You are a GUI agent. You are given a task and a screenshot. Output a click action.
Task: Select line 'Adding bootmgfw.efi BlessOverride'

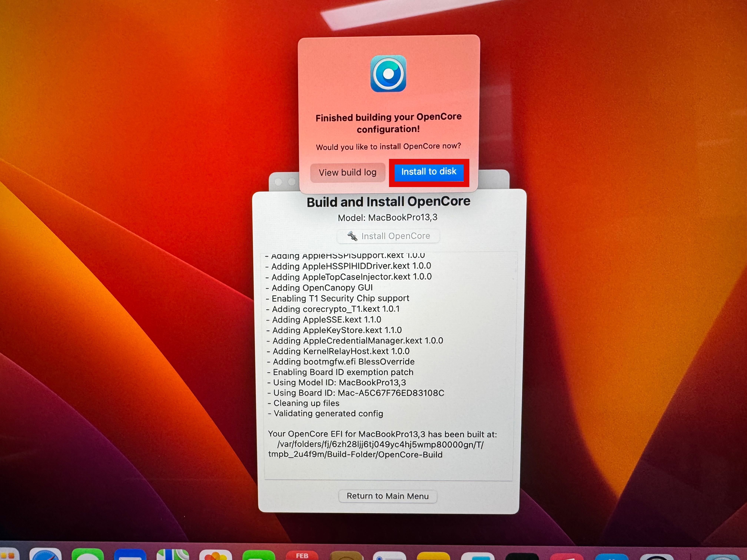pos(341,361)
